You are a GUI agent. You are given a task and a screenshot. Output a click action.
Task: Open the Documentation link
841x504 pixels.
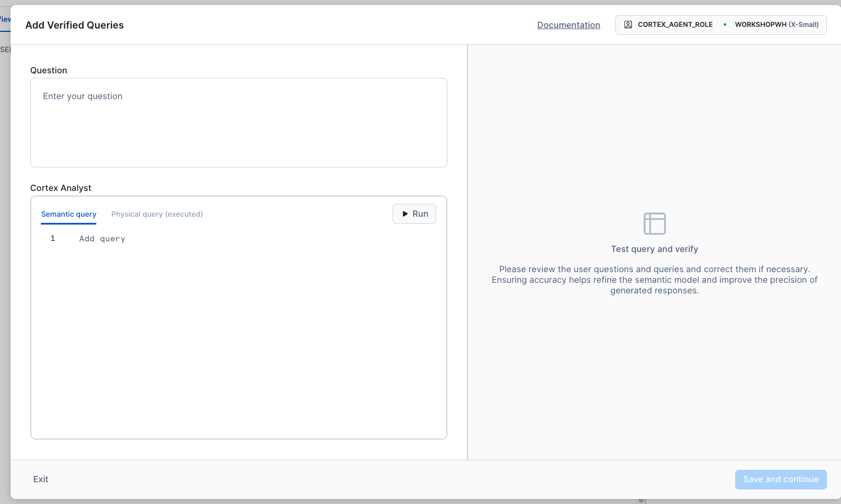[x=568, y=25]
